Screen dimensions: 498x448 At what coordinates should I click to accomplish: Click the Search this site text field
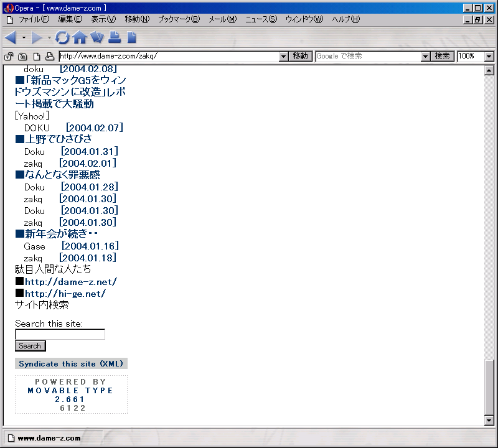click(60, 334)
